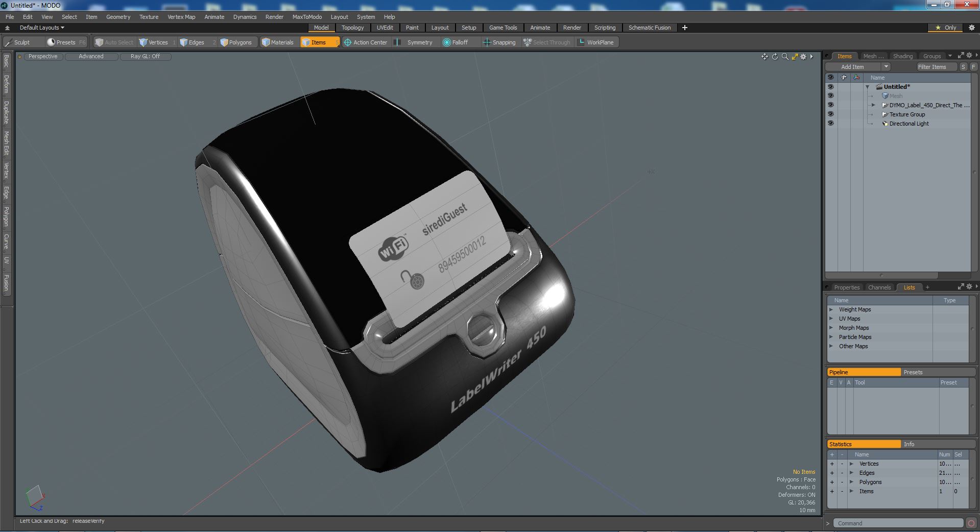Open the Add Item dropdown arrow

(x=886, y=67)
